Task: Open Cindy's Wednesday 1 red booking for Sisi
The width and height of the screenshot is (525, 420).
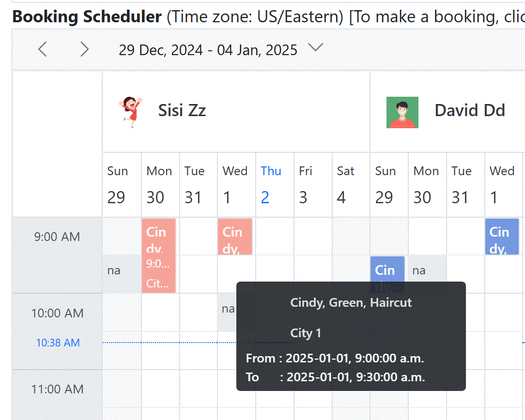Action: [235, 237]
